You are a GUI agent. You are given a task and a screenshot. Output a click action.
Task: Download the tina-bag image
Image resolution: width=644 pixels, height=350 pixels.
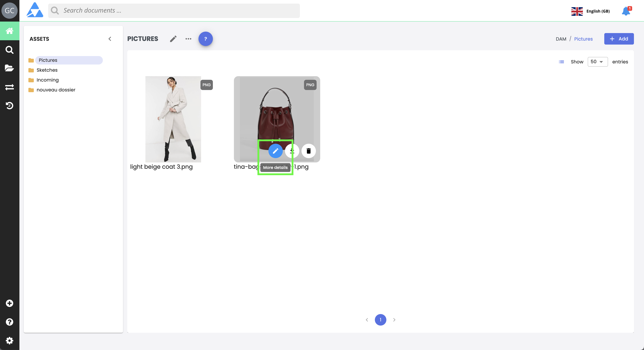point(292,151)
